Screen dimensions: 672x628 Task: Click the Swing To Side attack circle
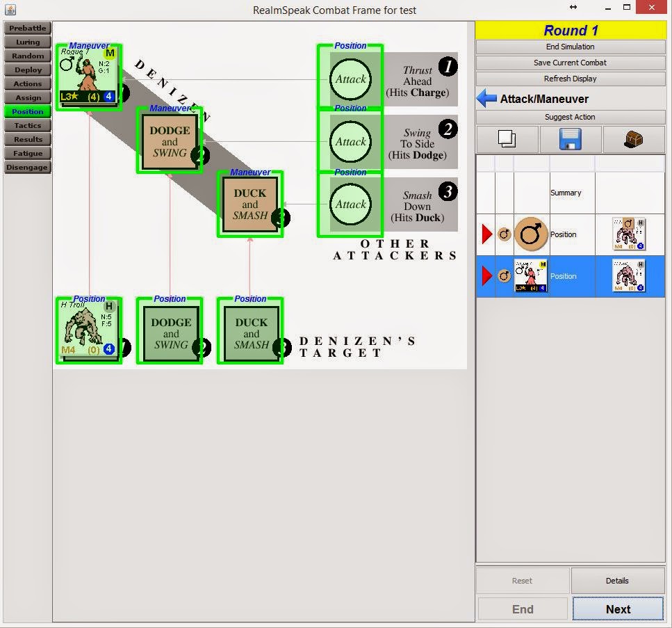(350, 142)
